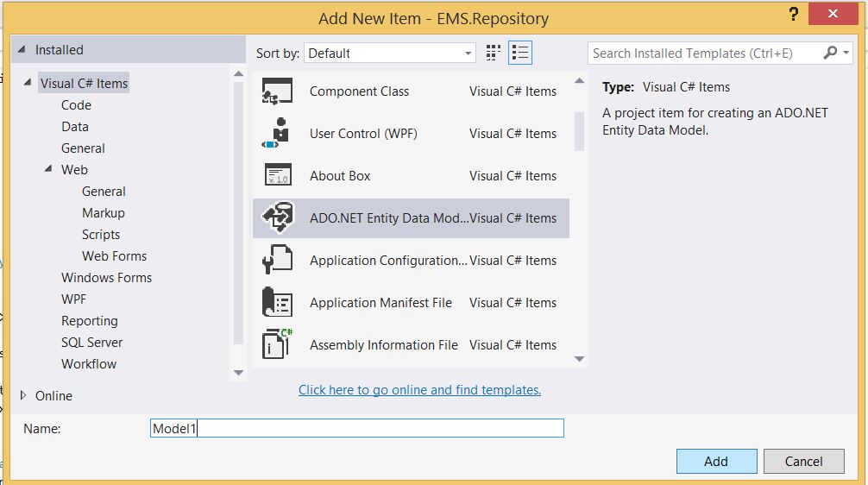The width and height of the screenshot is (868, 485).
Task: Open the online templates link
Action: 419,390
